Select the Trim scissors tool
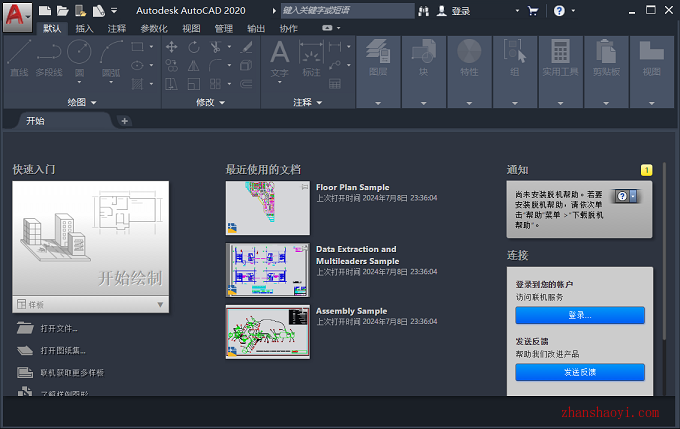This screenshot has height=429, width=680. pos(216,47)
